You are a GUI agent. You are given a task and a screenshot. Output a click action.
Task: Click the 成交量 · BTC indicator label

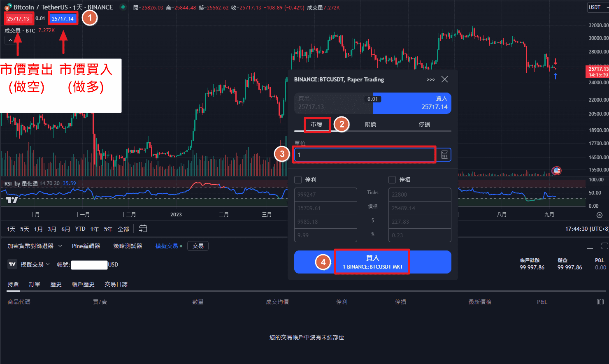[20, 30]
